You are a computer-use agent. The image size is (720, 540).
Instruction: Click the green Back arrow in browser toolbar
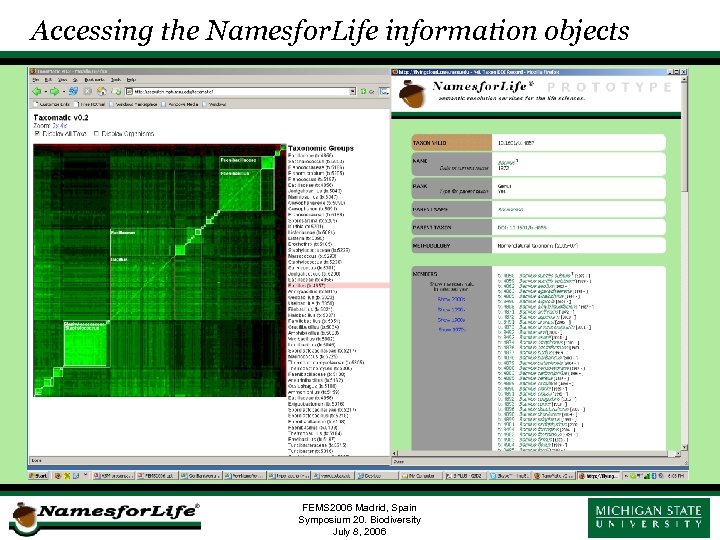pyautogui.click(x=37, y=91)
